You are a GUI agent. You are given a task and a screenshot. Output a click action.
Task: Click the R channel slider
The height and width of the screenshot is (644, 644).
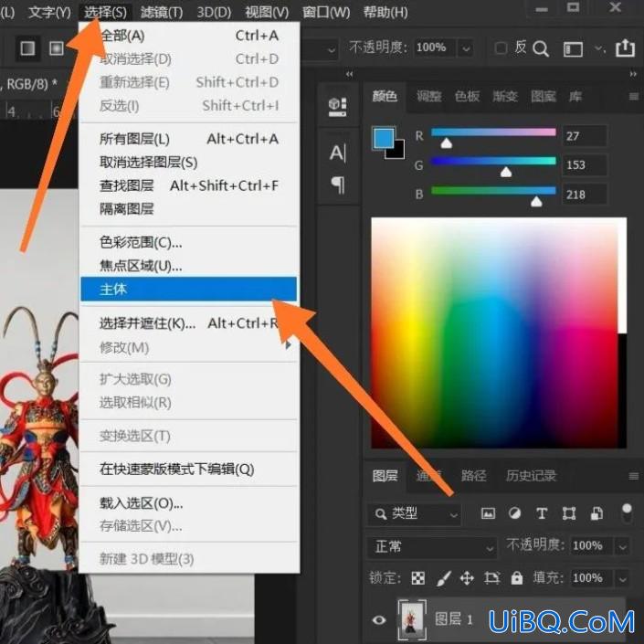493,132
